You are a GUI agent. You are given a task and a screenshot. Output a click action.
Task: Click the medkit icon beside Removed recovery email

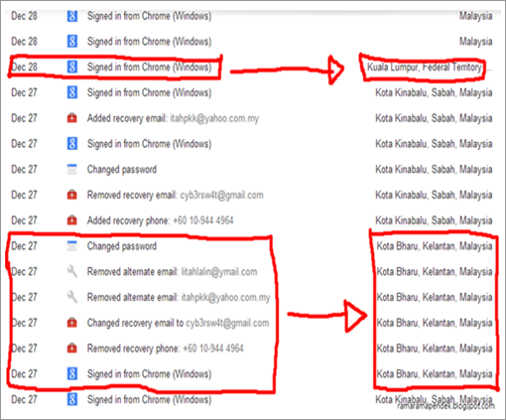72,195
